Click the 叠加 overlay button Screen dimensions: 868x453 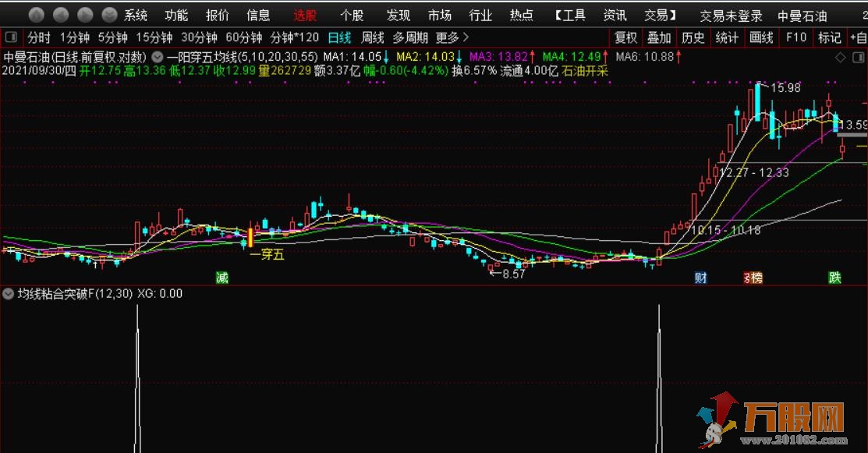(659, 37)
